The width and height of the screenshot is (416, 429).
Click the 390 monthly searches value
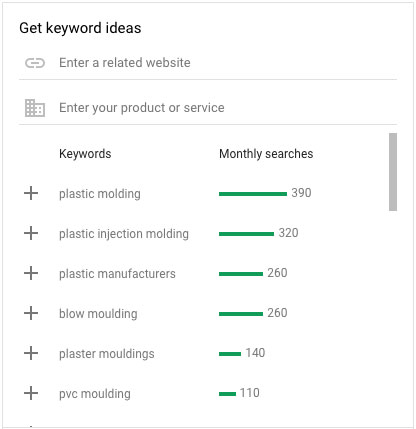(301, 193)
